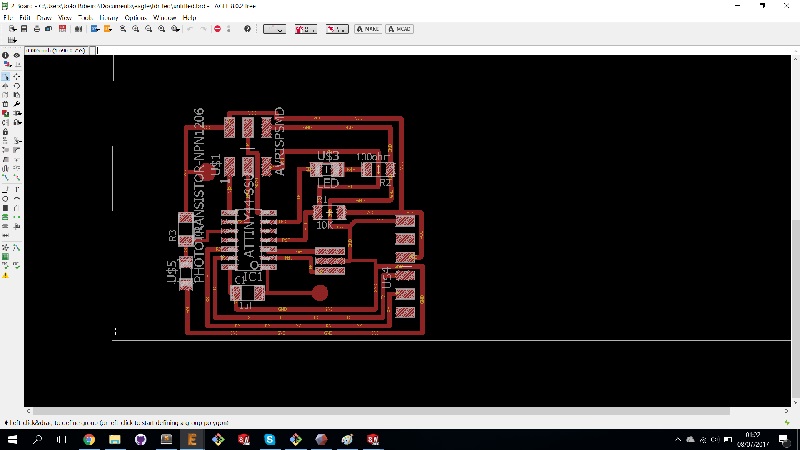This screenshot has width=800, height=450.
Task: Click the Print icon in the toolbar
Action: click(37, 29)
